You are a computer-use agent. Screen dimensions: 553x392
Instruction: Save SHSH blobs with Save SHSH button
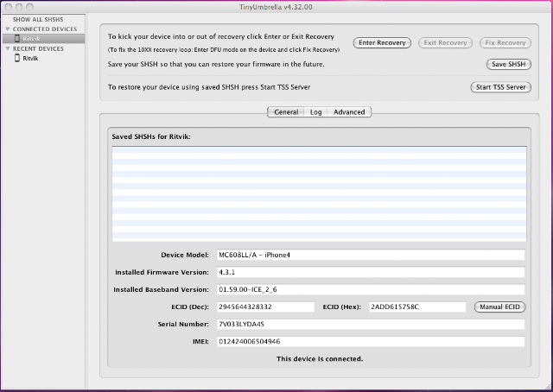(x=509, y=64)
